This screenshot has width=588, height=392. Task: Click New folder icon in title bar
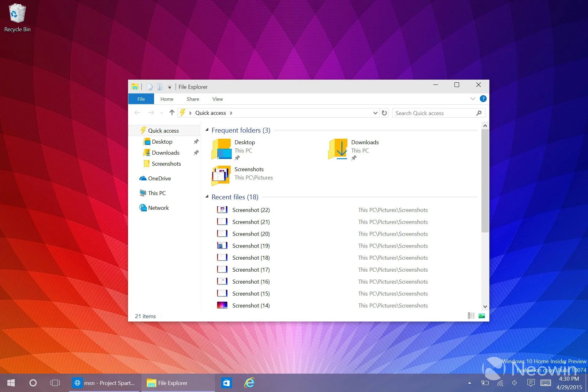[x=160, y=87]
